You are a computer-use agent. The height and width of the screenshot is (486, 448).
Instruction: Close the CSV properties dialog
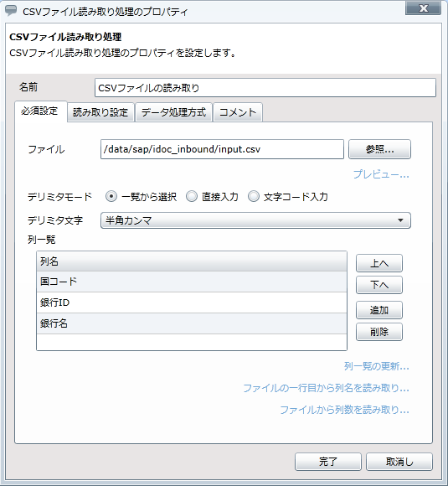point(423,8)
